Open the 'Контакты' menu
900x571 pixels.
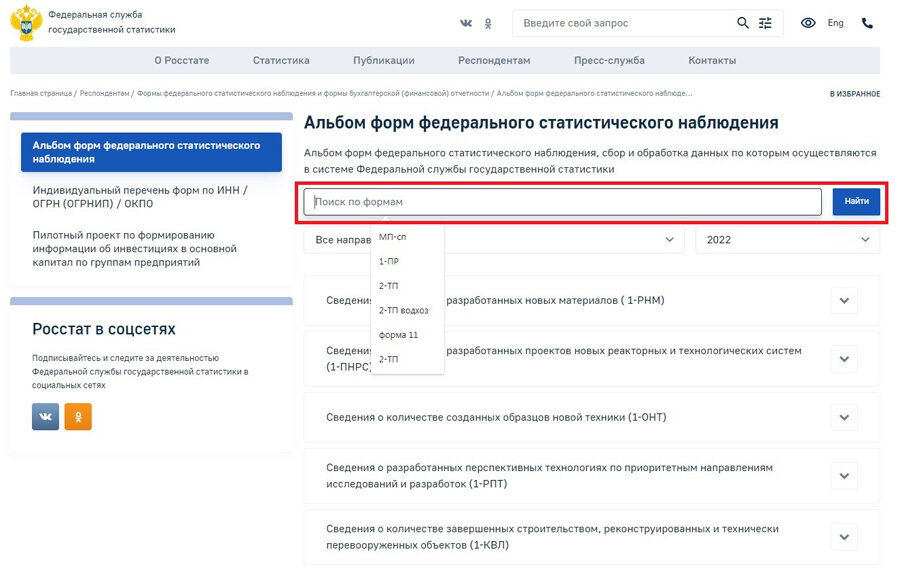click(712, 60)
